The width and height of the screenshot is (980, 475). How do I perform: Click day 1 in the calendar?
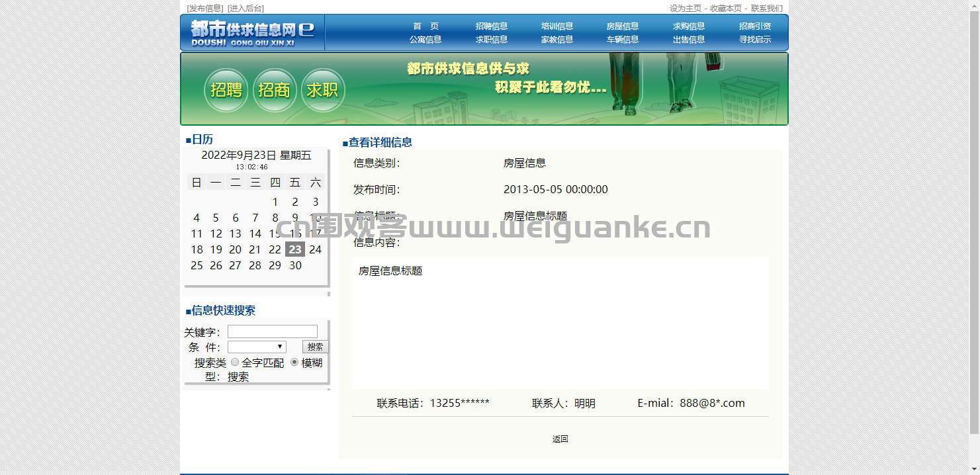click(275, 202)
